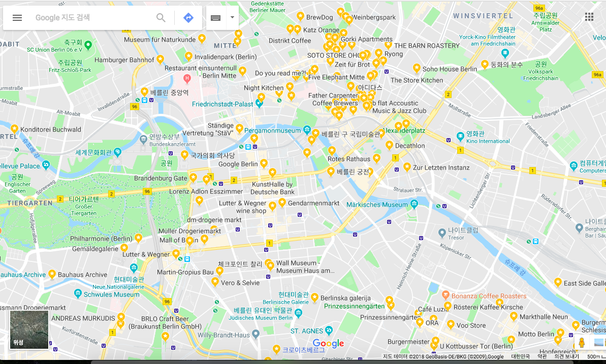Click the Gendarmenmarkt starred place
606x364 pixels.
[282, 202]
